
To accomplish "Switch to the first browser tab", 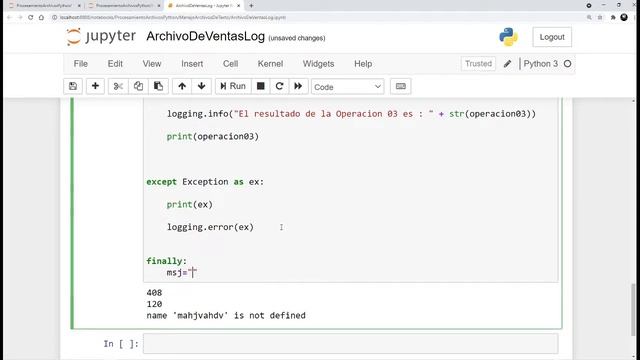I will coord(43,6).
